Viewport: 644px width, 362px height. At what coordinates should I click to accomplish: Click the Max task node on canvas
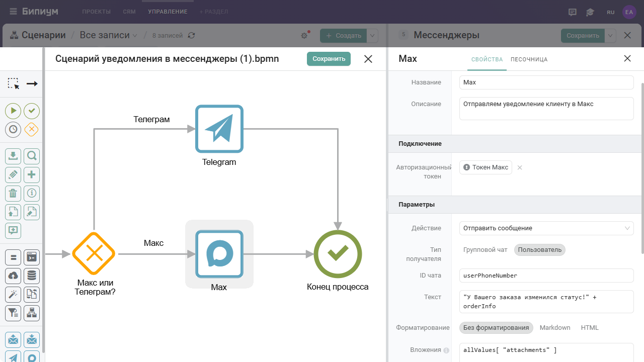coord(219,254)
